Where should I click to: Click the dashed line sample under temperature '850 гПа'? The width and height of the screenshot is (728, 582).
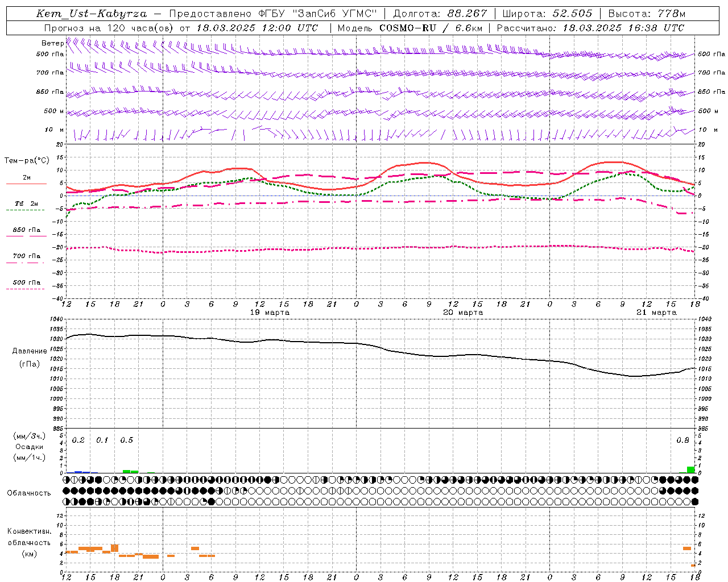click(x=26, y=236)
